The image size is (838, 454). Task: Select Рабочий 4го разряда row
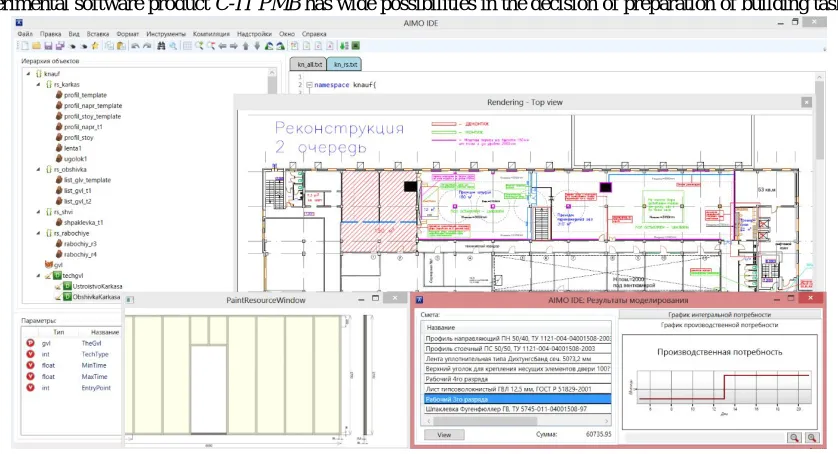[516, 379]
